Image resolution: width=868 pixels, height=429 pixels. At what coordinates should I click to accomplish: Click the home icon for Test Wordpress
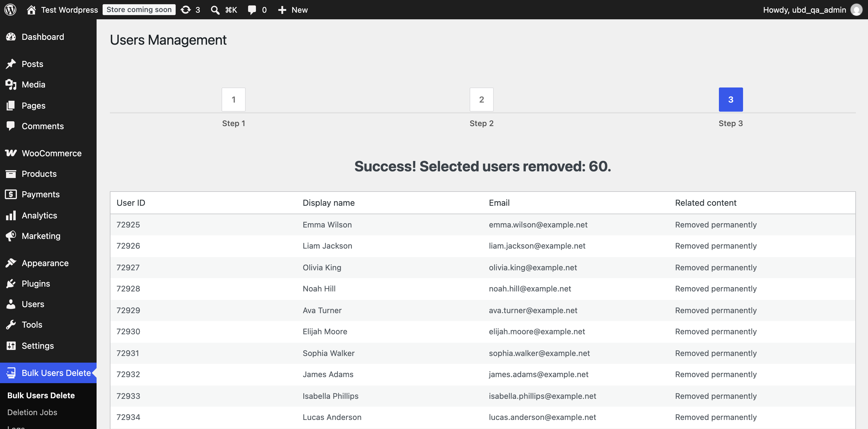pyautogui.click(x=31, y=10)
